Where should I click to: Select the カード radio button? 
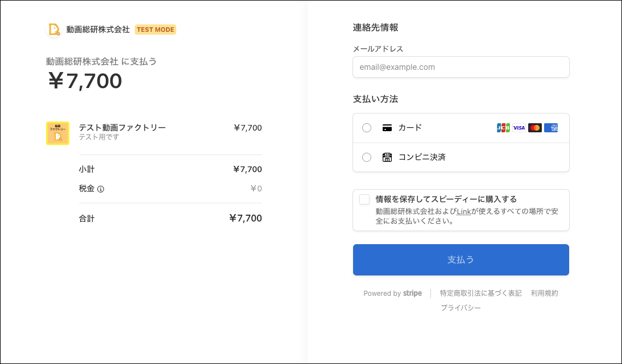[367, 128]
